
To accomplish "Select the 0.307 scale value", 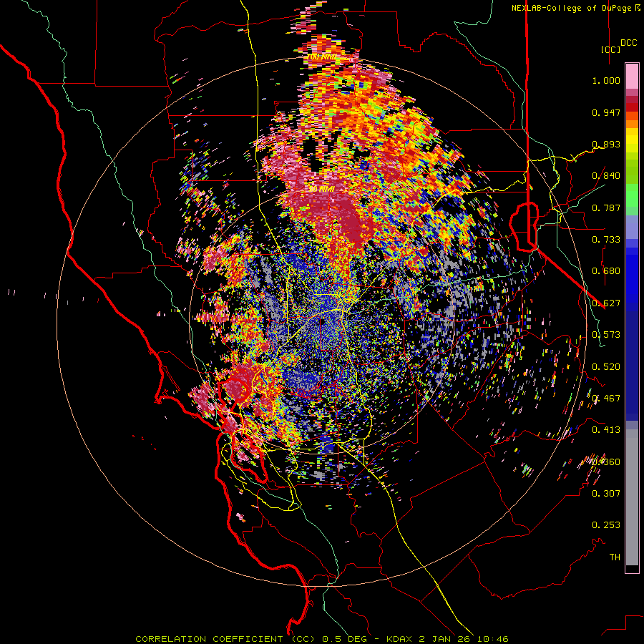I will click(x=606, y=494).
